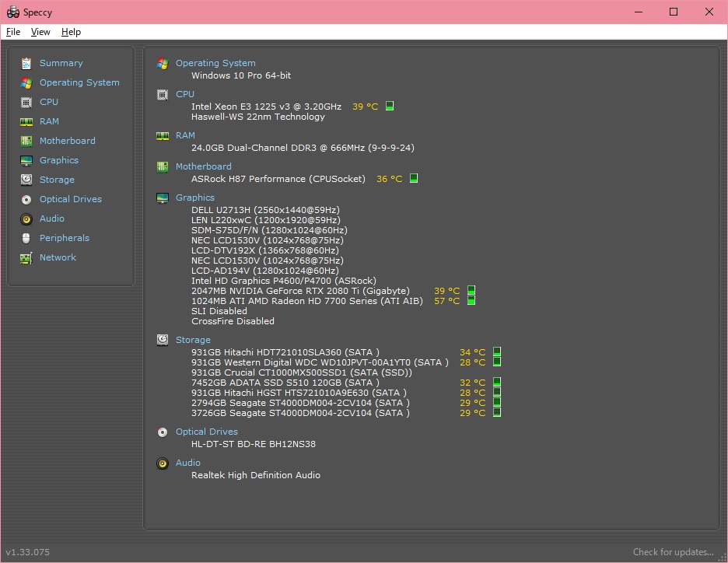Click the Audio icon in summary panel

[163, 463]
